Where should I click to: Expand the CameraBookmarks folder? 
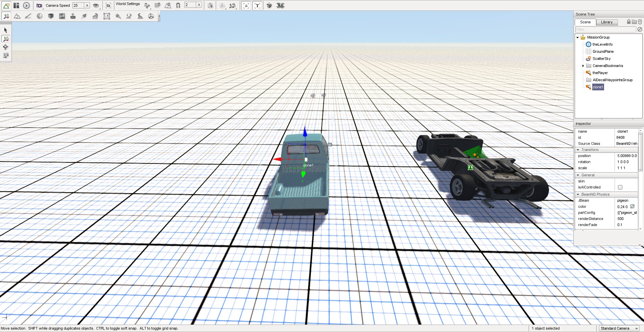[583, 66]
